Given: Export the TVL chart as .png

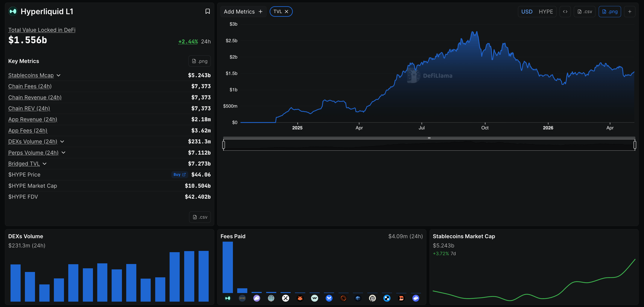Looking at the screenshot, I should point(609,12).
